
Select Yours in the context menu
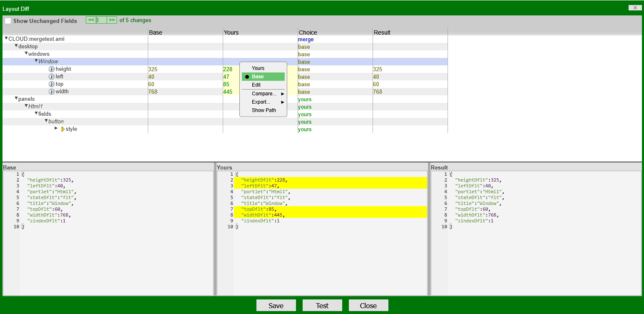(x=258, y=68)
